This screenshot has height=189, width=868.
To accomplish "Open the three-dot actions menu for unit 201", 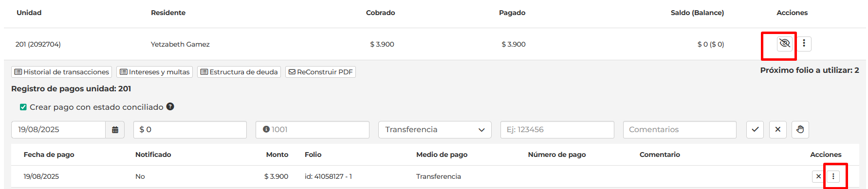I will [x=804, y=44].
